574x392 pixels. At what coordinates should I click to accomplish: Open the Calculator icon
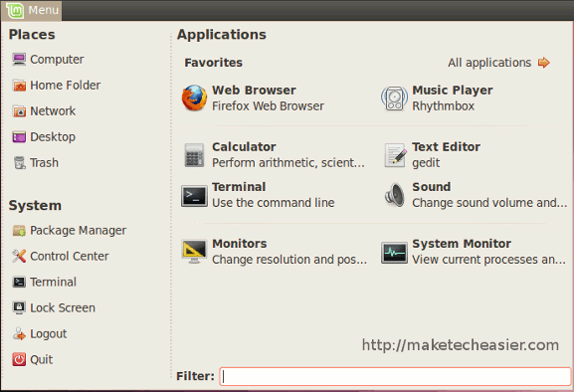pyautogui.click(x=194, y=155)
